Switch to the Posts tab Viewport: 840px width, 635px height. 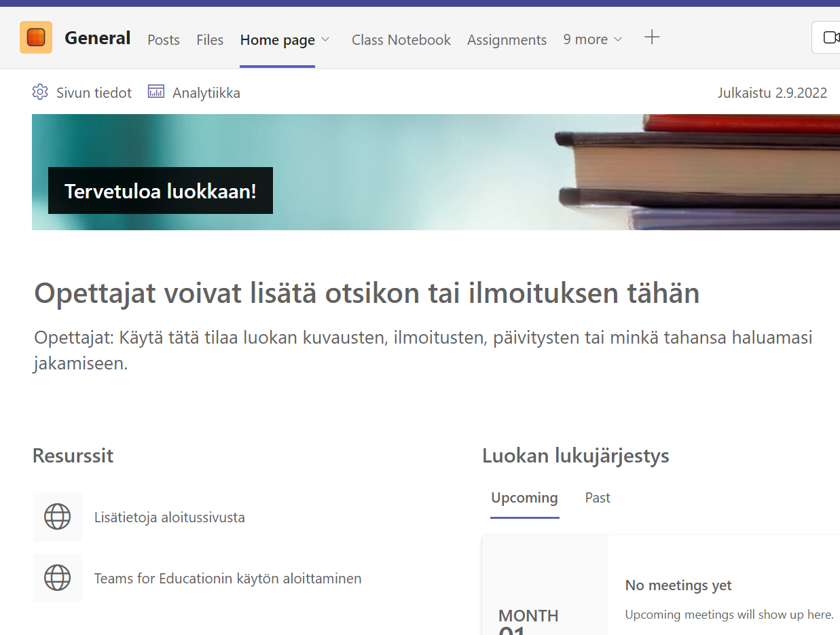[x=163, y=40]
